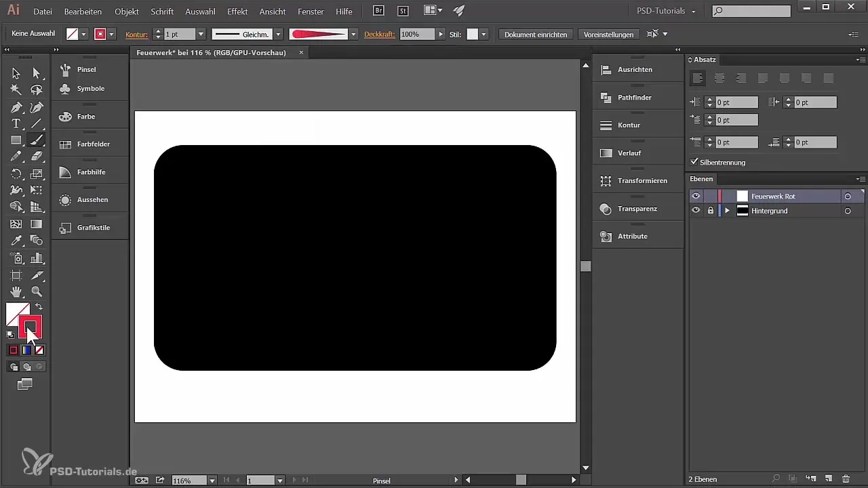Open the Effekt menu
868x488 pixels.
click(237, 12)
